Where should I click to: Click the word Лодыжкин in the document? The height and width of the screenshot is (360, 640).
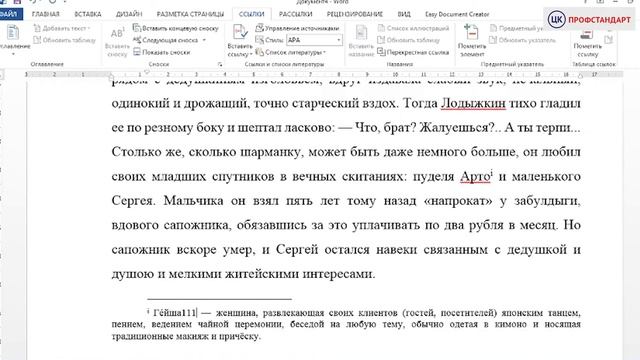[473, 103]
